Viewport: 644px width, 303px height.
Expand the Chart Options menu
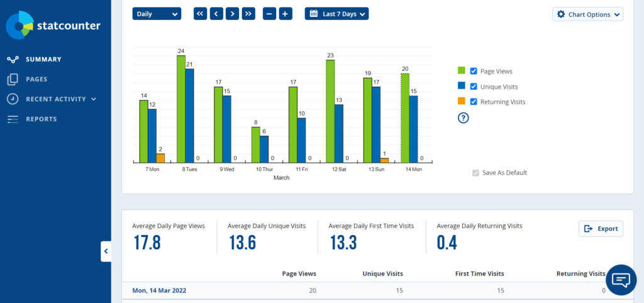click(x=588, y=14)
